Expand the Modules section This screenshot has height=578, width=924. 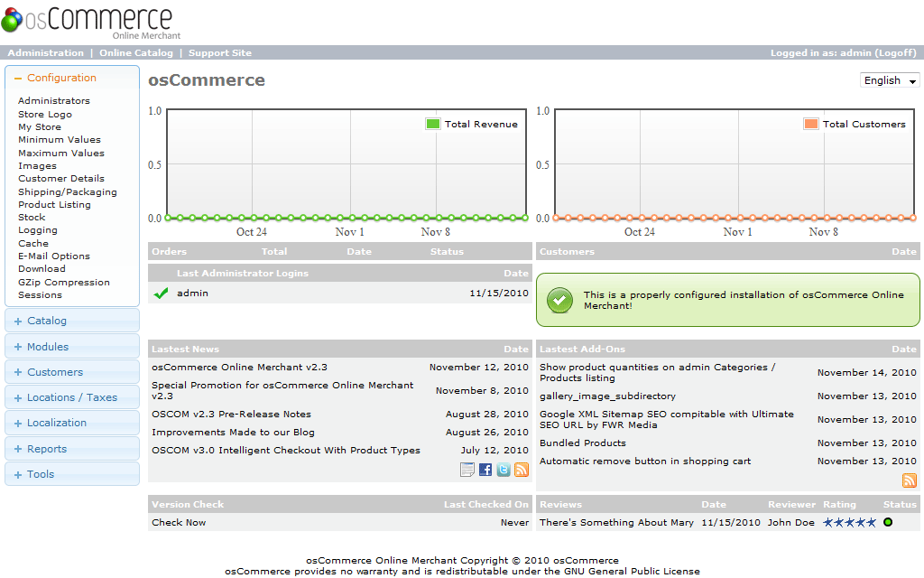click(48, 347)
